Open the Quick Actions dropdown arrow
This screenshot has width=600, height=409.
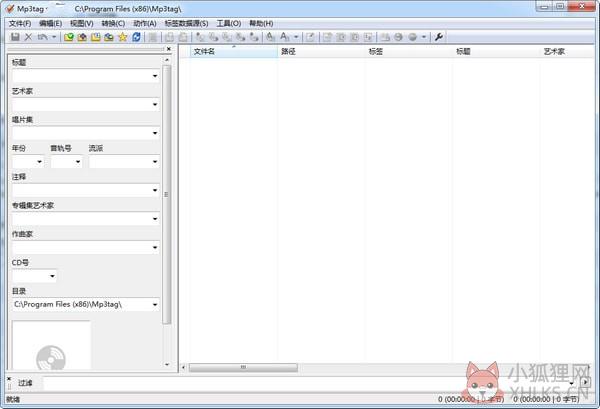click(296, 37)
